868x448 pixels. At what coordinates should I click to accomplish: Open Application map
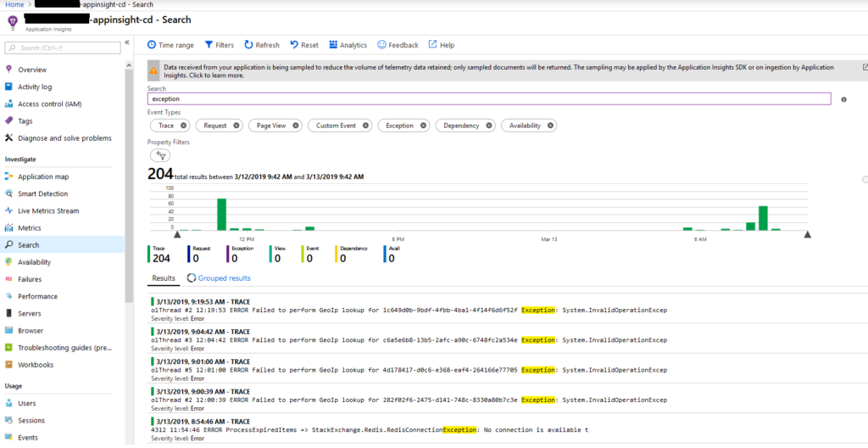[x=43, y=176]
